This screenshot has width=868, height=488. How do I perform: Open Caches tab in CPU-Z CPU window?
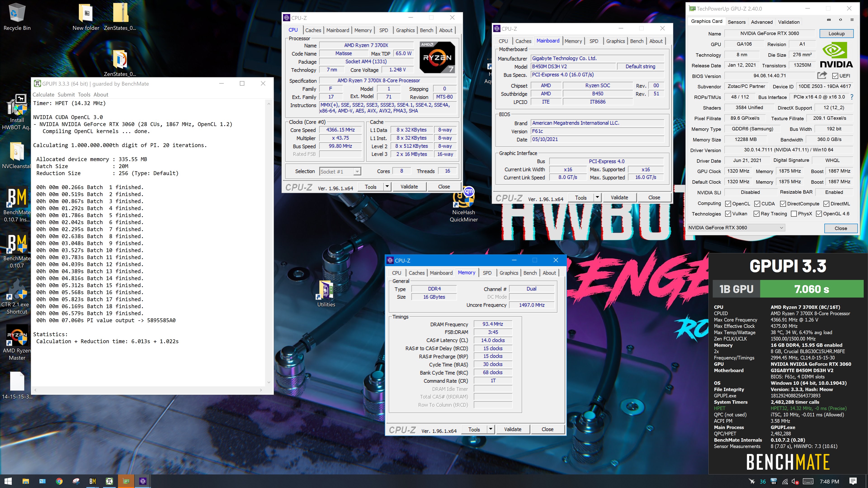pos(313,30)
